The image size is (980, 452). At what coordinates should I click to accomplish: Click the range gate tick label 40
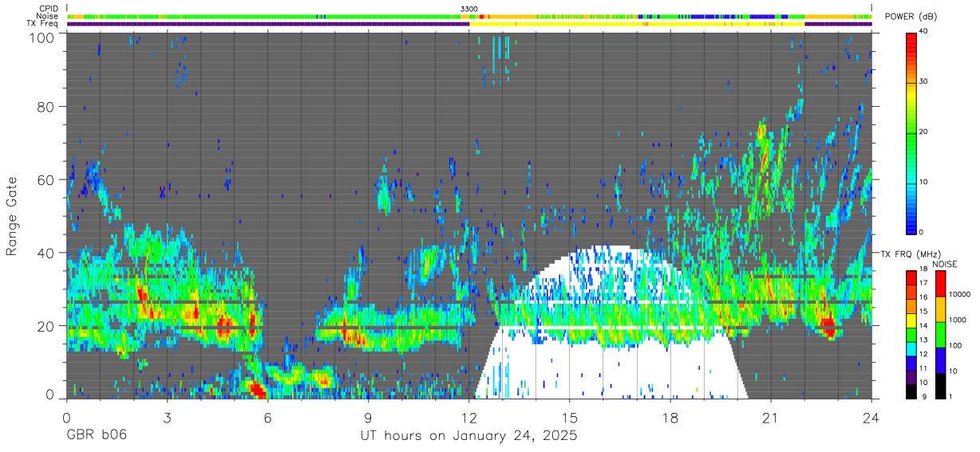[x=46, y=253]
